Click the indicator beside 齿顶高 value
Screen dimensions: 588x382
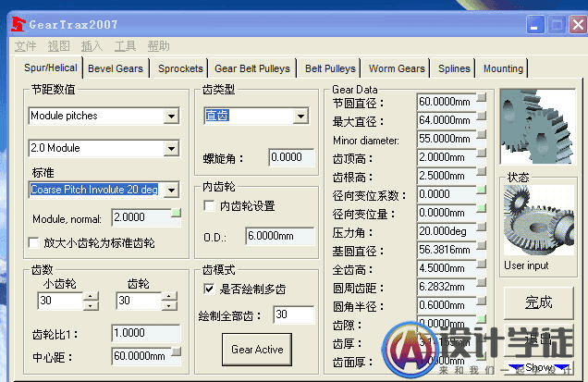click(x=482, y=154)
